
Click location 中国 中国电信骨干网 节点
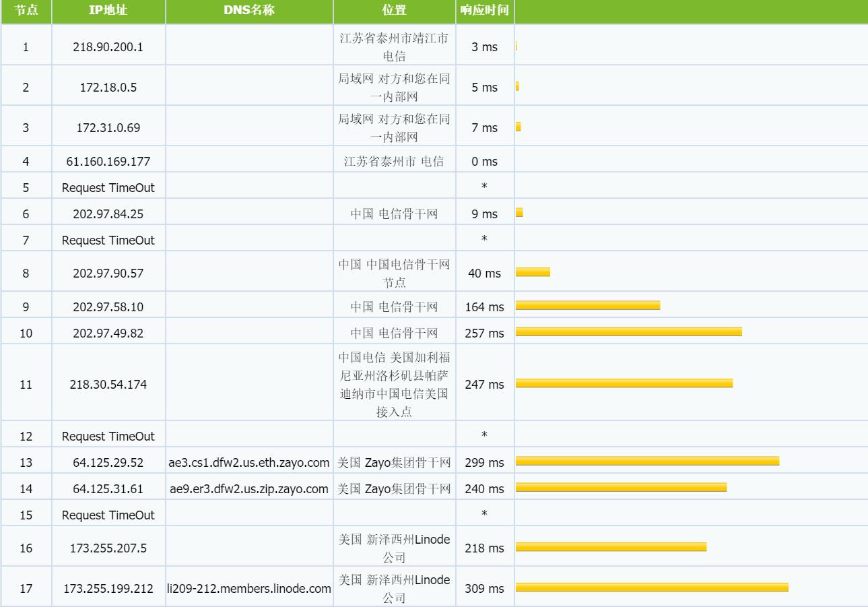pos(394,274)
